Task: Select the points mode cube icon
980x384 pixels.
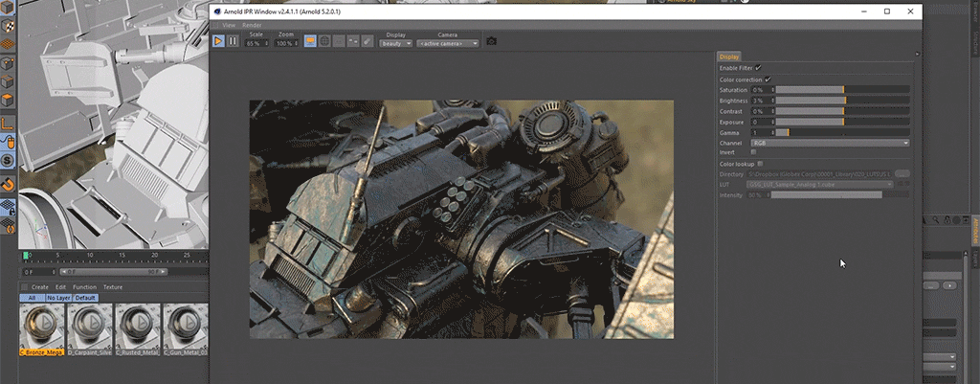Action: [x=8, y=63]
